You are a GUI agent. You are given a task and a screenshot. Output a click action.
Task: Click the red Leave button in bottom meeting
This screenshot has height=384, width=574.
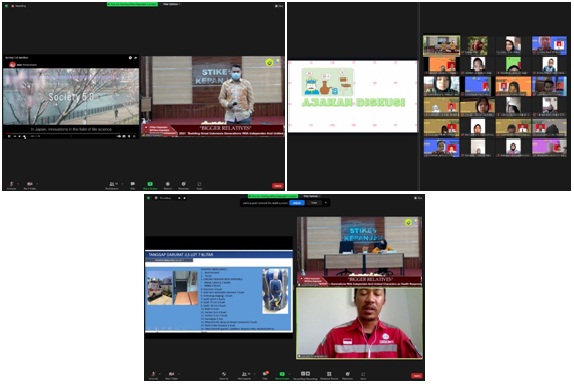417,376
